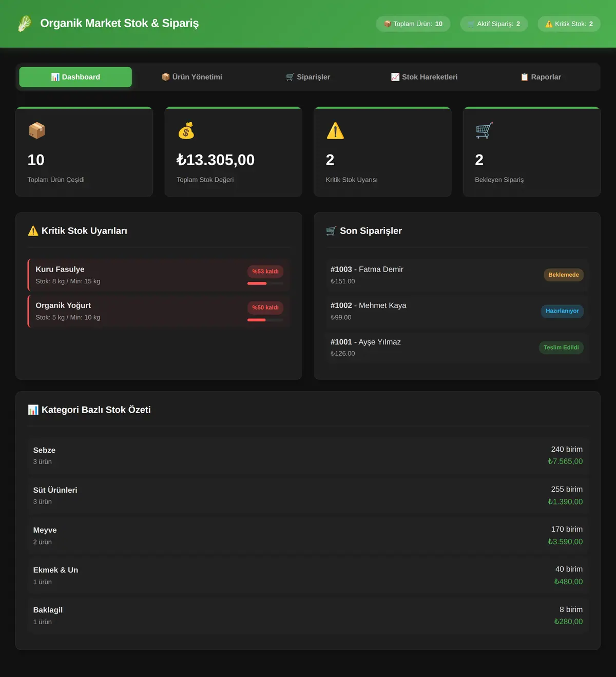Image resolution: width=616 pixels, height=677 pixels.
Task: Switch to the Ürün Yönetimi tab
Action: [x=192, y=77]
